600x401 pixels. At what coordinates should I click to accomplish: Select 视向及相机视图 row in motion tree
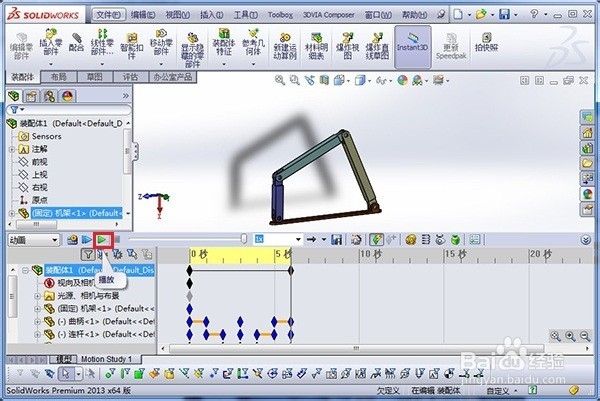click(99, 283)
